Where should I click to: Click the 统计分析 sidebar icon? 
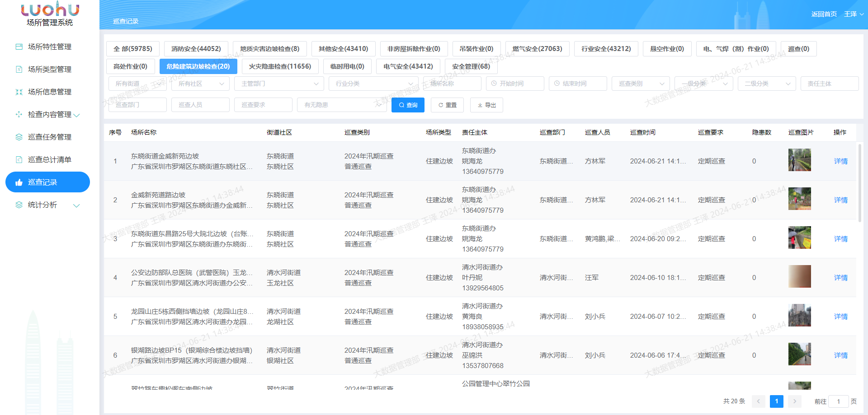click(x=19, y=205)
